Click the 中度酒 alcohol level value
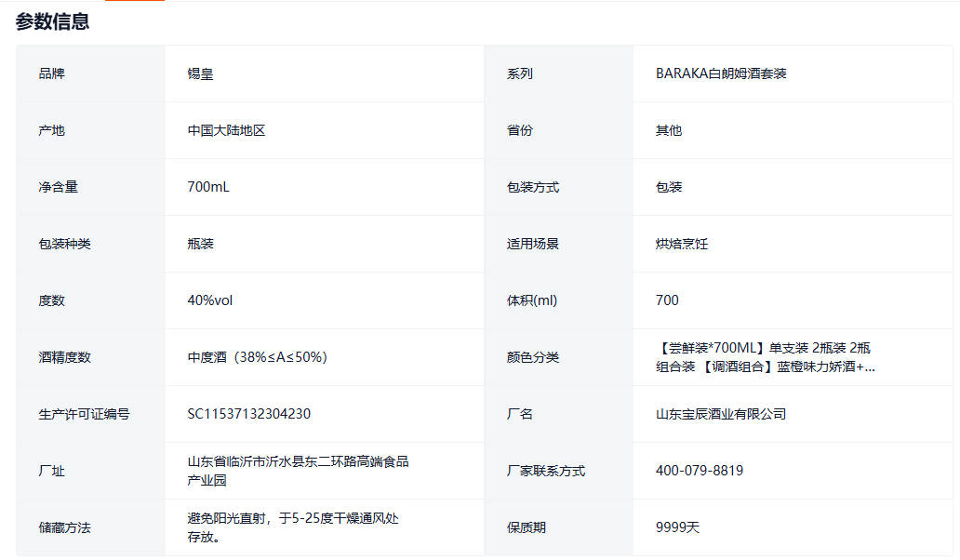This screenshot has width=960, height=560. [x=257, y=357]
